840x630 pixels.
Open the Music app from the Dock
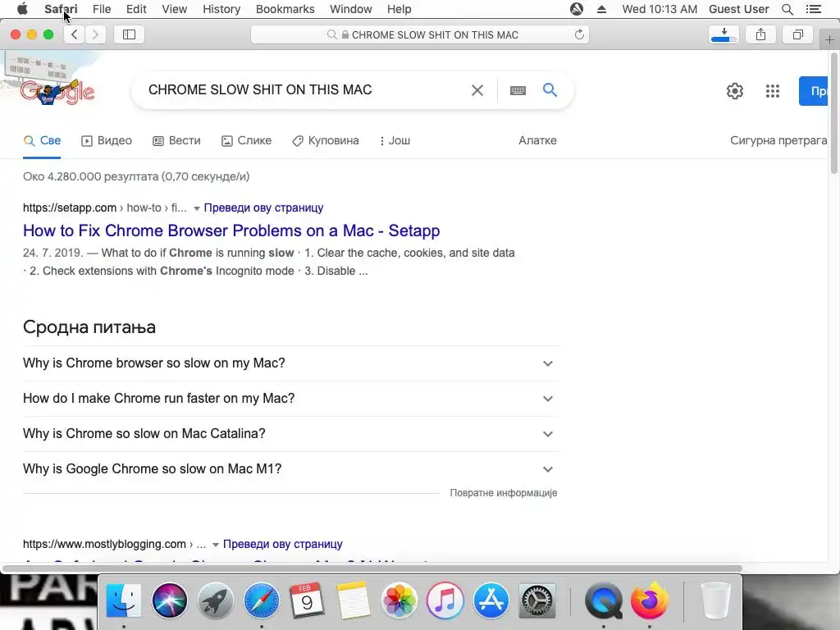pyautogui.click(x=445, y=600)
